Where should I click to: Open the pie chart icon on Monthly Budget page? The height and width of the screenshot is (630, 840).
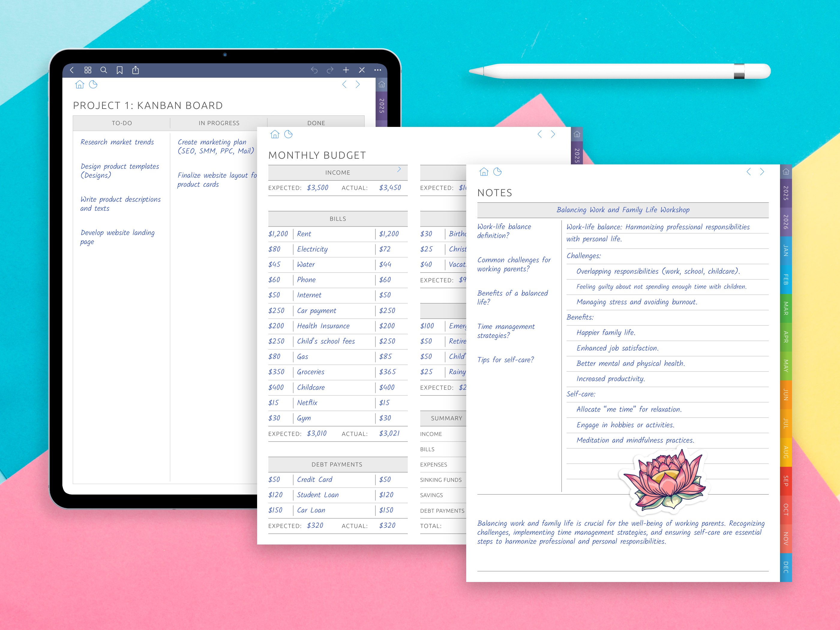[x=288, y=134]
